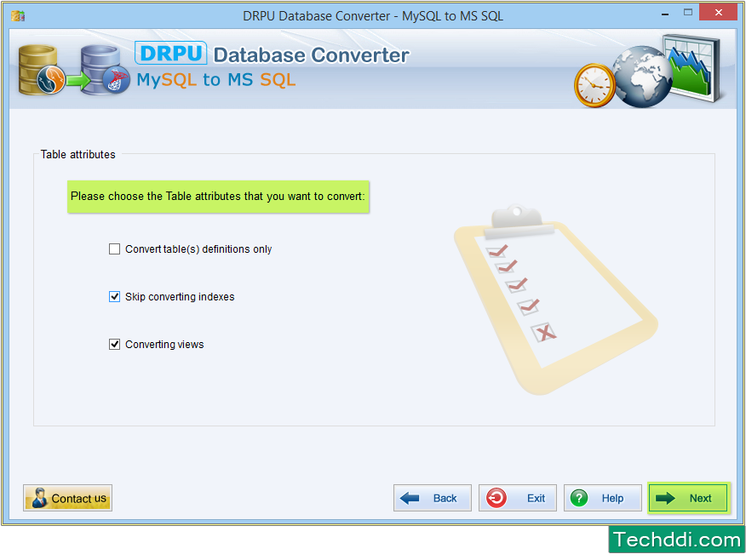Go to the Next step
746x560 pixels.
687,498
